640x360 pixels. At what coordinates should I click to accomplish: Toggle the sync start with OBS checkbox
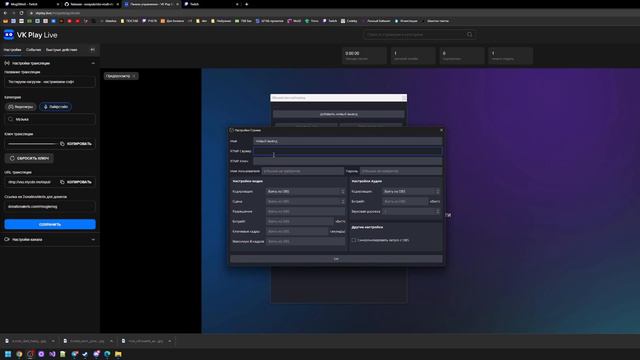pos(354,240)
